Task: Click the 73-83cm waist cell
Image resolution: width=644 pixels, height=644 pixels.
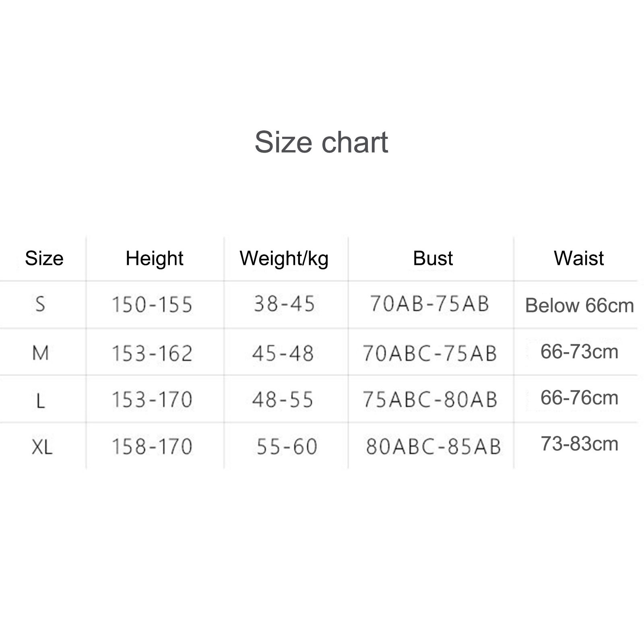Action: (x=580, y=444)
